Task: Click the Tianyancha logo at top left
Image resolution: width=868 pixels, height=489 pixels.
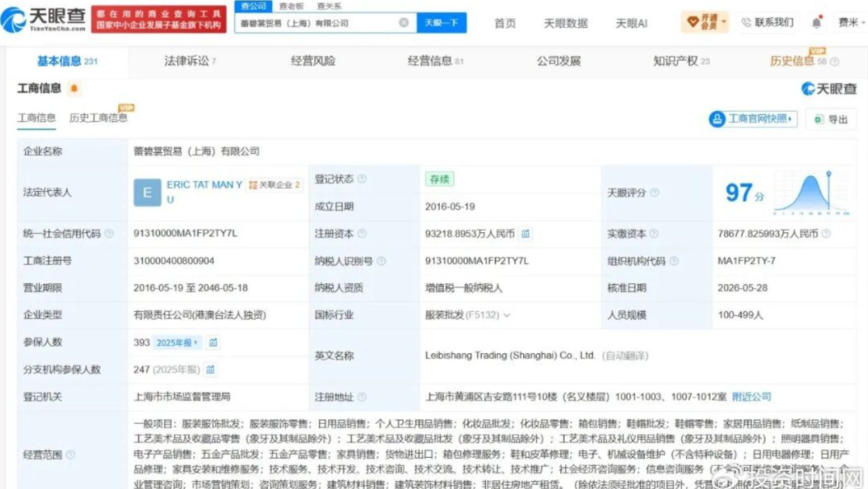Action: point(43,20)
